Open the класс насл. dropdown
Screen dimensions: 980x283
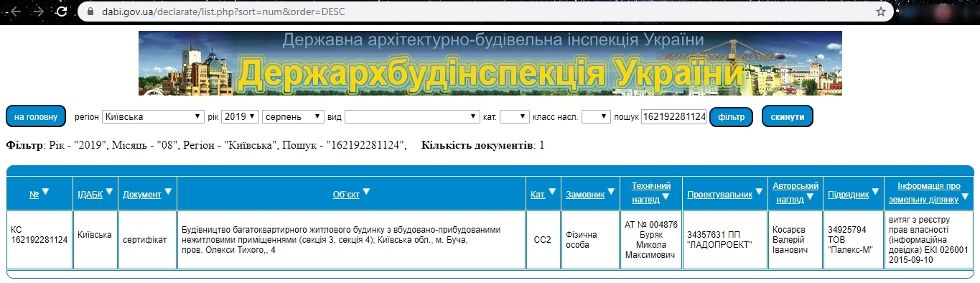[596, 116]
